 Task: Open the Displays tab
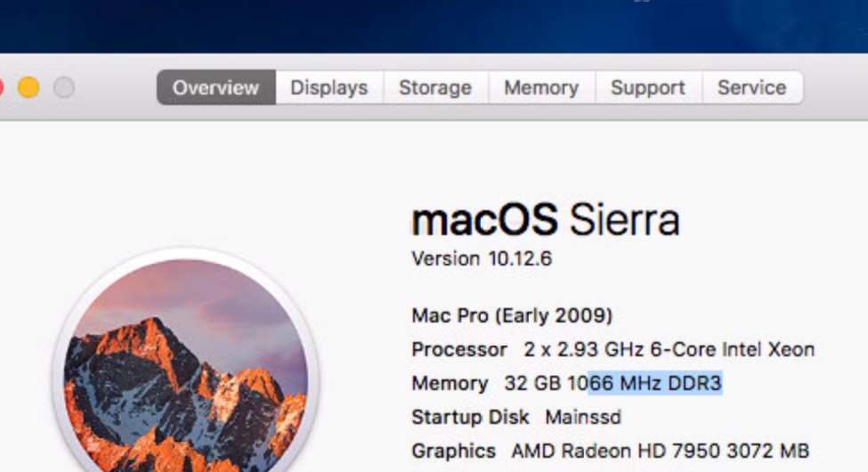329,88
